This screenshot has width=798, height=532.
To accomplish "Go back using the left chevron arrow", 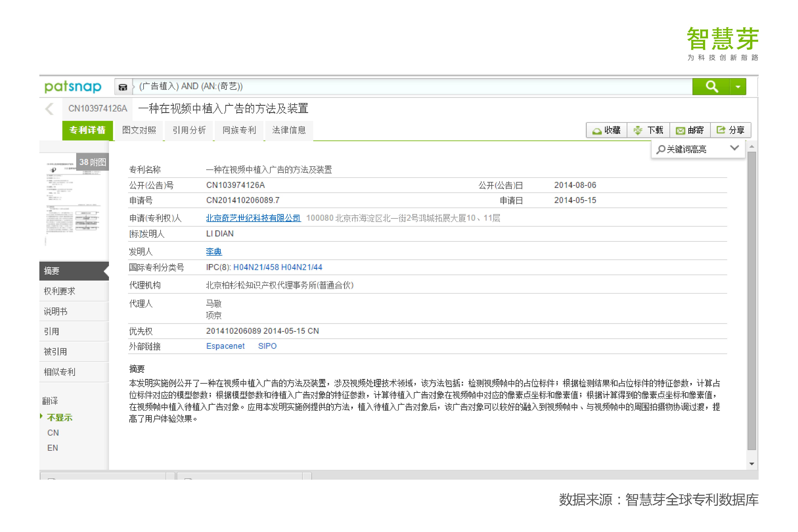I will pos(50,109).
